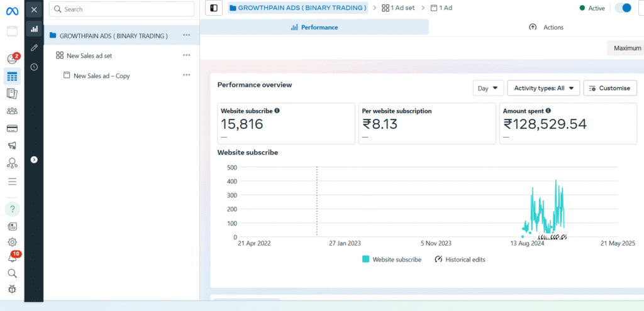Click the Billing card icon
Image resolution: width=644 pixels, height=311 pixels.
point(12,128)
